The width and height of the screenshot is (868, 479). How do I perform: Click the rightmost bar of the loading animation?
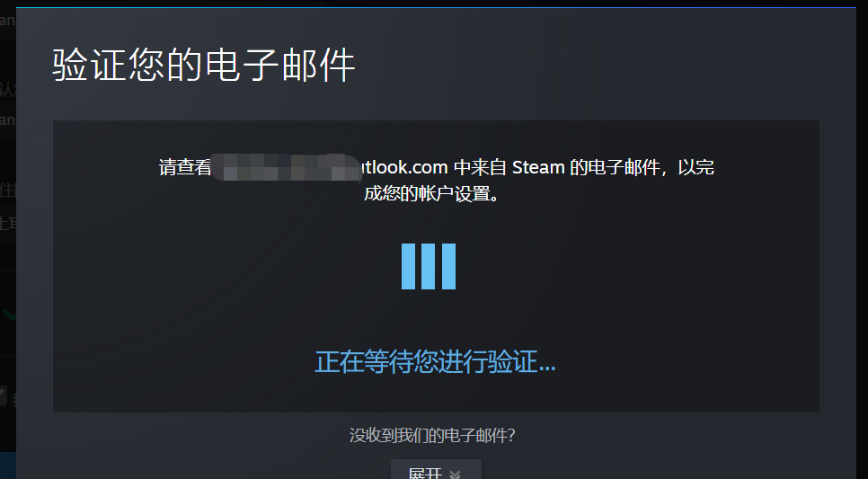pos(449,266)
